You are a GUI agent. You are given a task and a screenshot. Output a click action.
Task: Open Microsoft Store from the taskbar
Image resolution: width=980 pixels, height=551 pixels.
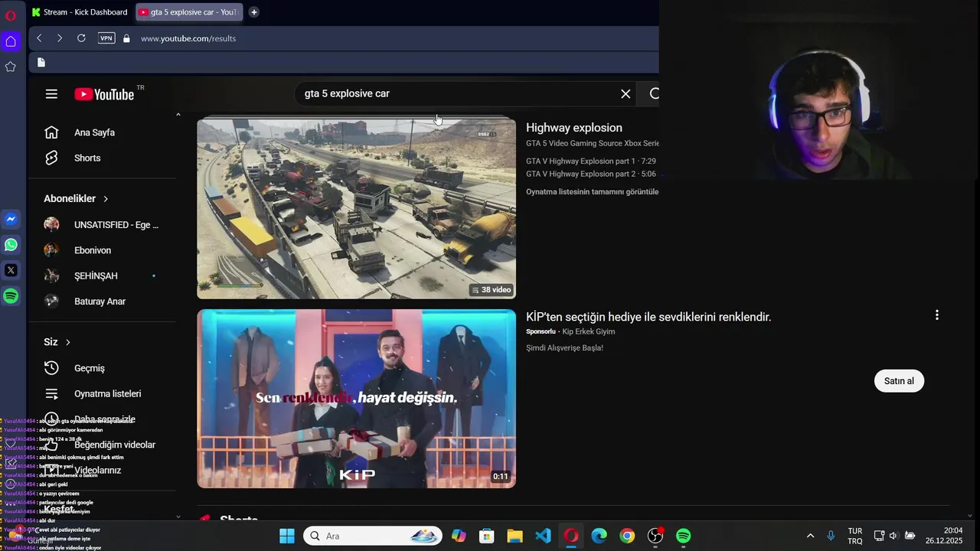486,536
